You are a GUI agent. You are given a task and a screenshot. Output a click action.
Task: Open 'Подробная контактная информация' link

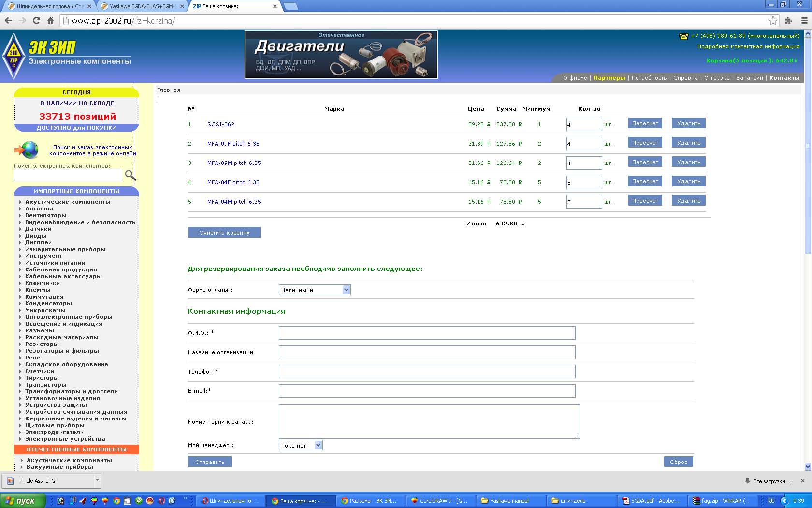click(748, 46)
